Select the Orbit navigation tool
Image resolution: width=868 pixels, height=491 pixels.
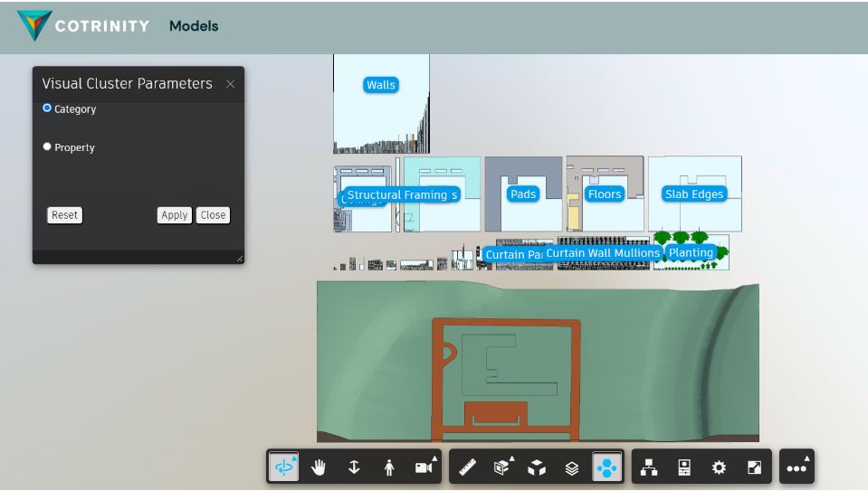tap(284, 467)
